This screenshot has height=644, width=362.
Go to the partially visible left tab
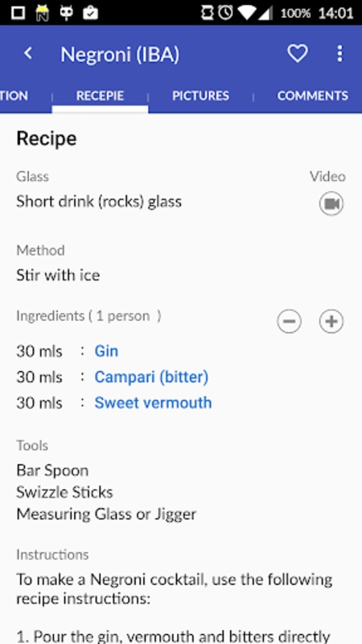(x=14, y=96)
